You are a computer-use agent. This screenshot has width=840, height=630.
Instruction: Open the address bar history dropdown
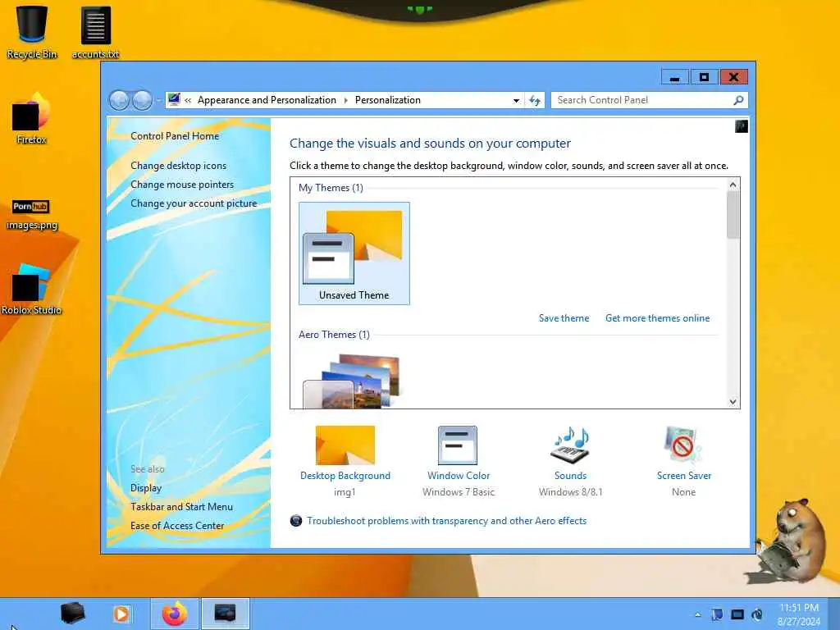point(516,100)
